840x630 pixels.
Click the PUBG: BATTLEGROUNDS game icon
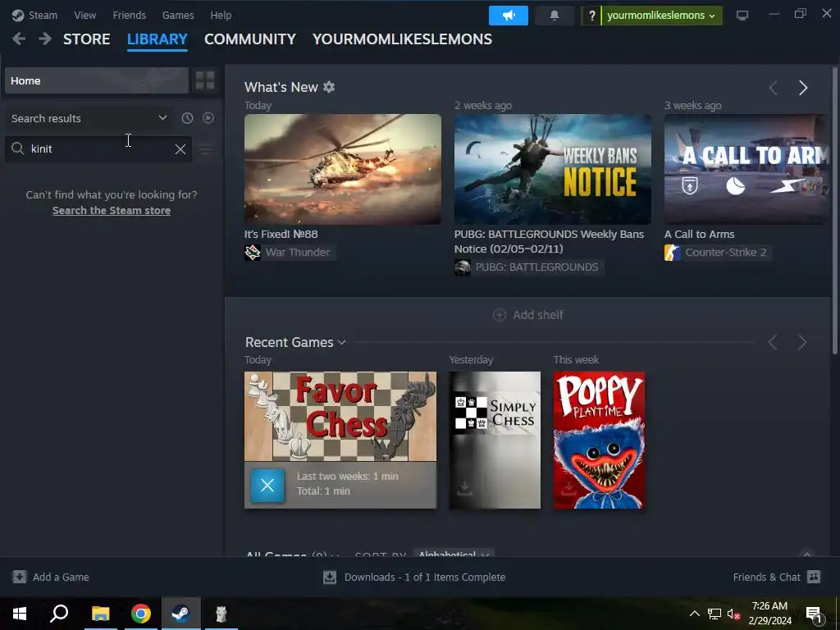point(463,267)
